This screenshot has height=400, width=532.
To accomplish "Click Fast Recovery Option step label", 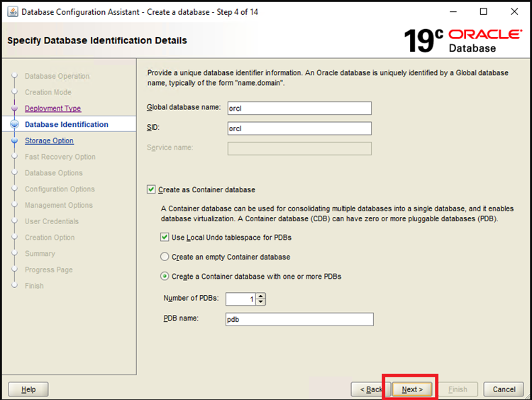I will pos(60,157).
